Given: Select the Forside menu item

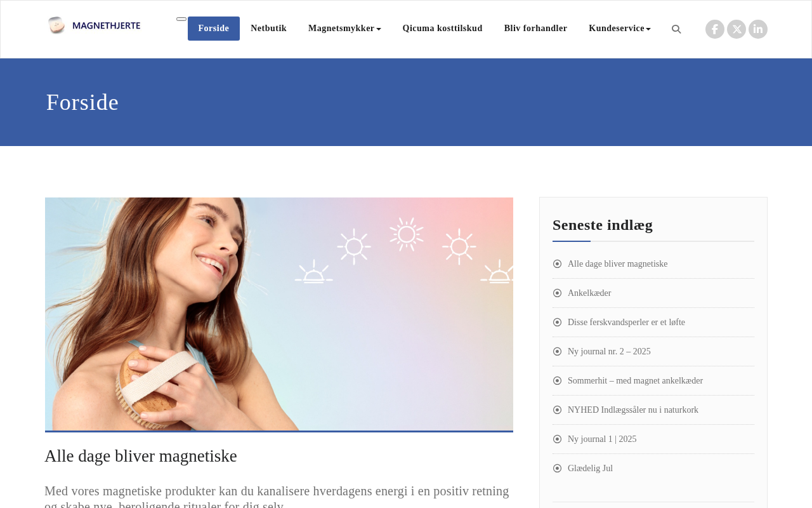Looking at the screenshot, I should pos(214,29).
